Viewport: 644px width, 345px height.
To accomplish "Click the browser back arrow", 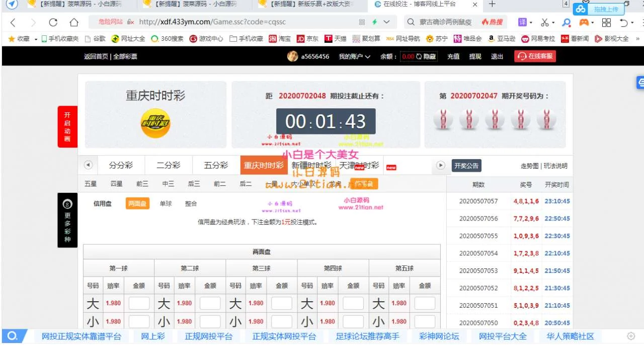I will pos(13,23).
